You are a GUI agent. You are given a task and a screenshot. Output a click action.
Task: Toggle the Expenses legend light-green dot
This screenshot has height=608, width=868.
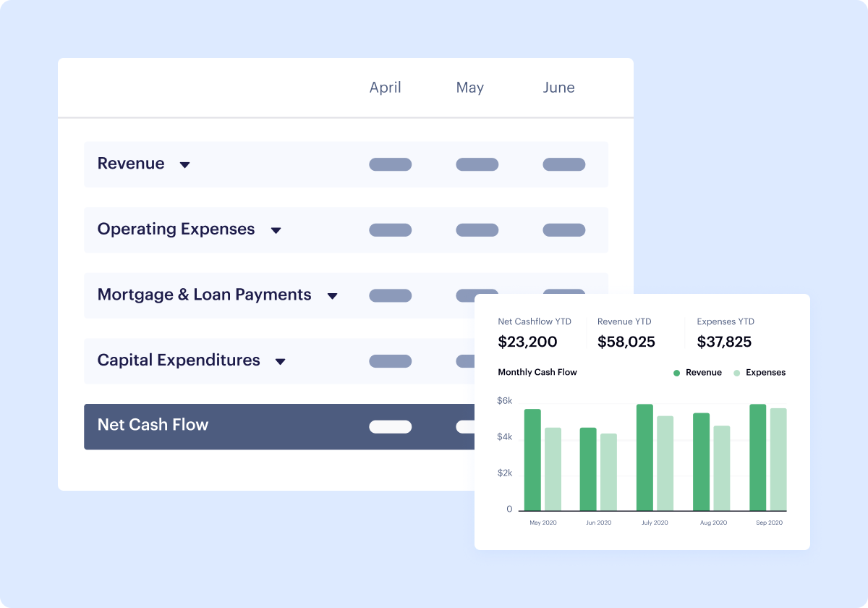[x=737, y=373]
